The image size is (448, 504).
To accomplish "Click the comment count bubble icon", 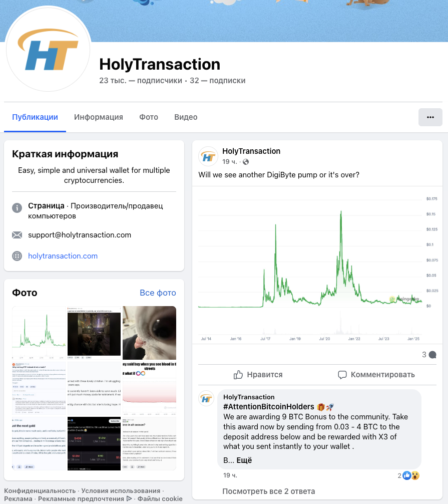I will 432,355.
